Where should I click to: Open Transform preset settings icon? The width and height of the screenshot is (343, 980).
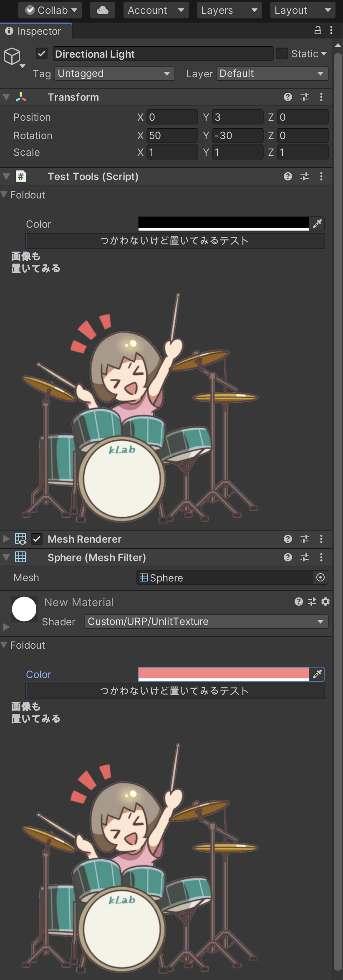coord(305,97)
